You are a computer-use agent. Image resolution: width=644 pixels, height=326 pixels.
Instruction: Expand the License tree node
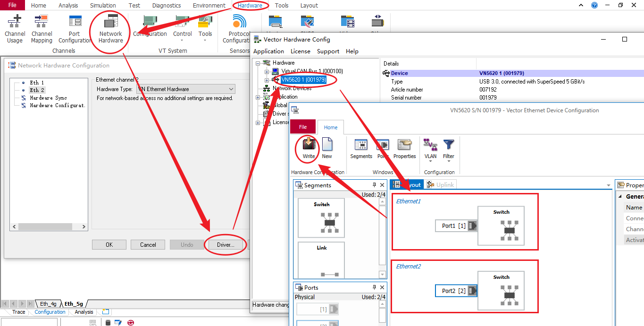pyautogui.click(x=258, y=122)
